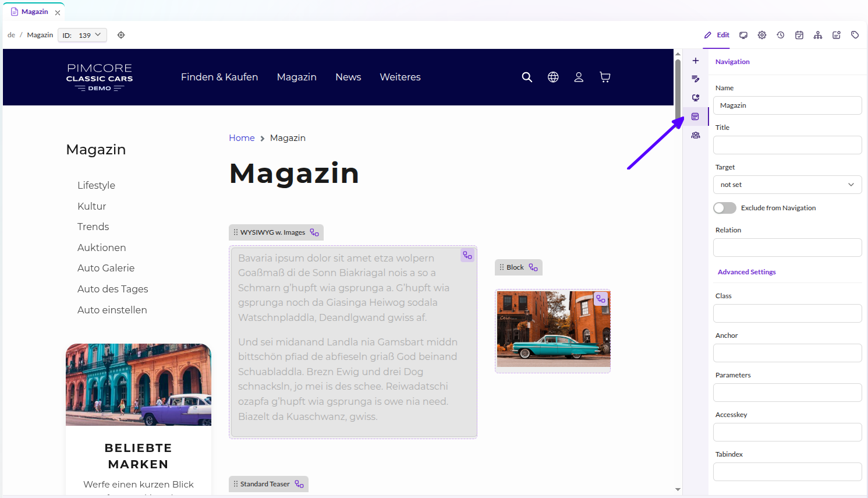Toggle Exclude from Navigation switch
Image resolution: width=868 pixels, height=498 pixels.
(725, 208)
